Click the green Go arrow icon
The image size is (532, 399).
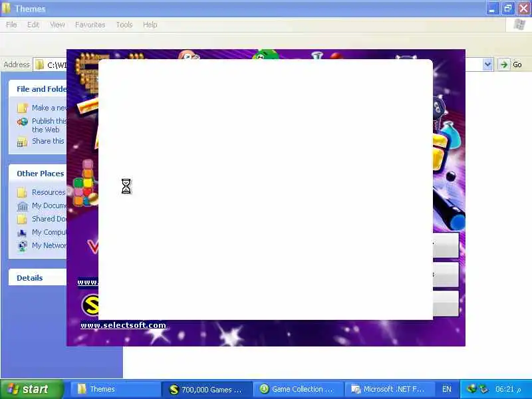tap(504, 65)
